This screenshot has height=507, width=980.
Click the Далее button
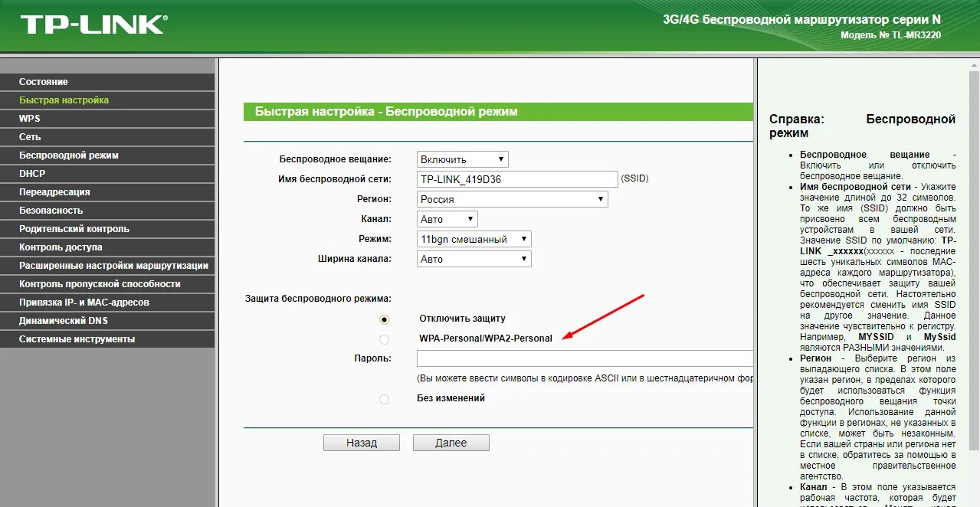(451, 443)
